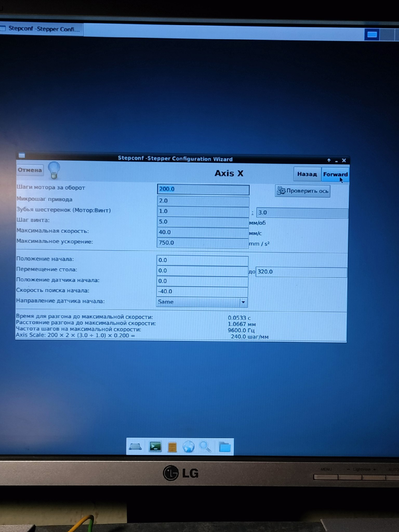
Task: Click the Отмена button
Action: click(x=30, y=170)
